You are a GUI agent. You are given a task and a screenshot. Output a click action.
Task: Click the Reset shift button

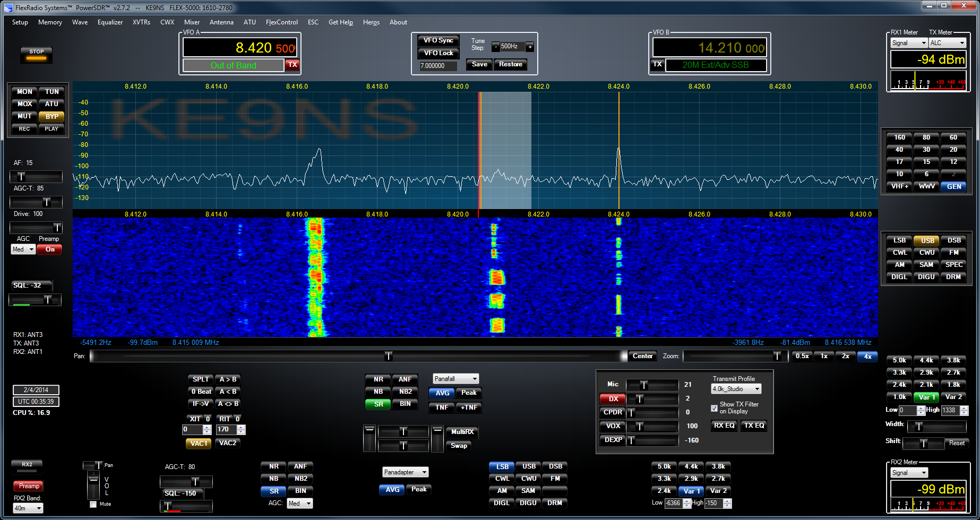pyautogui.click(x=957, y=443)
